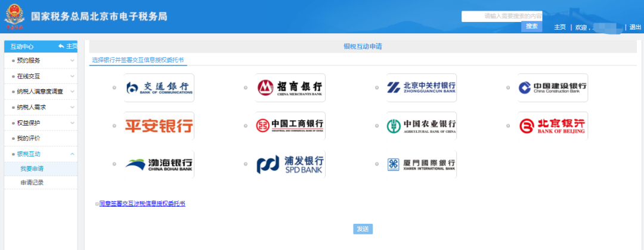
Task: Expand the 纳税人需求 chevron
Action: pyautogui.click(x=72, y=107)
